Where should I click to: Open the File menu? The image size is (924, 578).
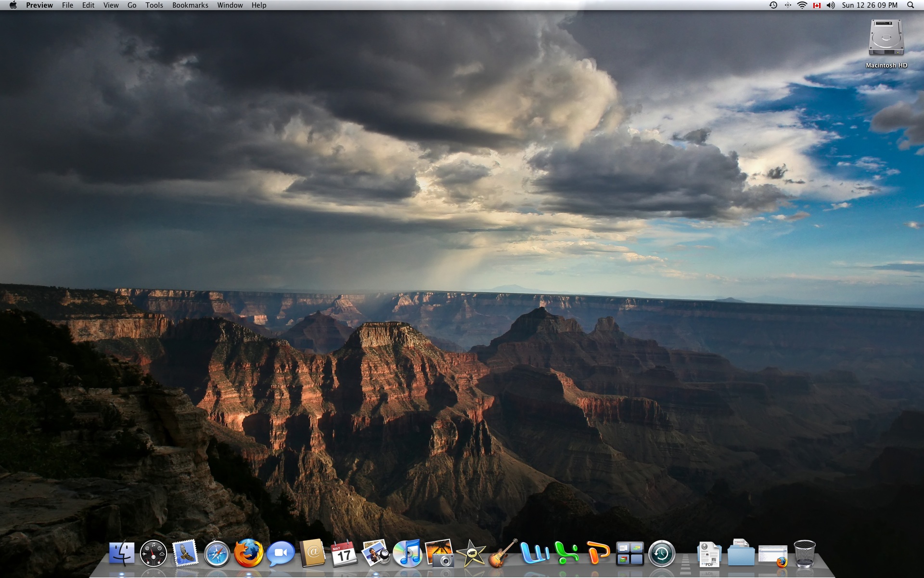[67, 5]
